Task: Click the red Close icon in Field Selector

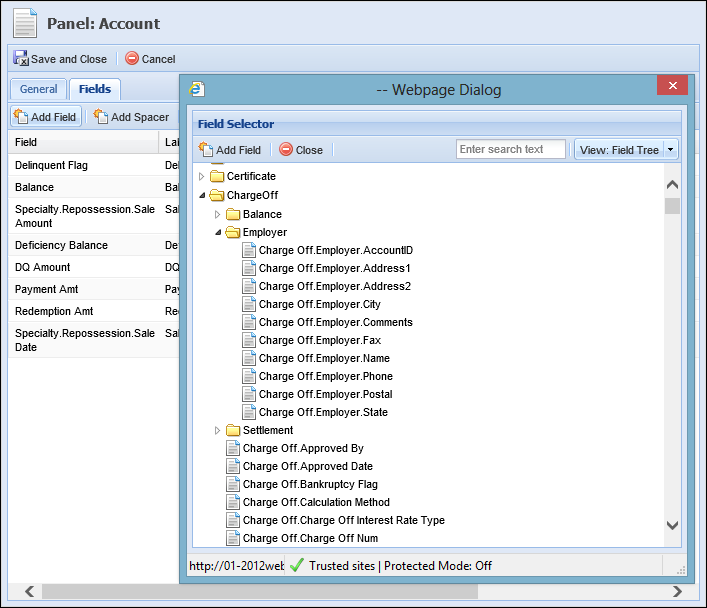Action: (286, 149)
